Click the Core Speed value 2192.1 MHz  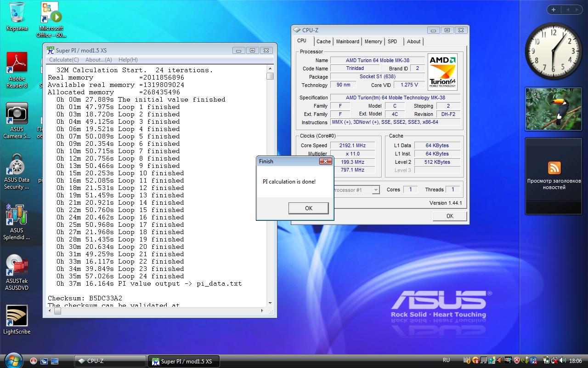(352, 145)
